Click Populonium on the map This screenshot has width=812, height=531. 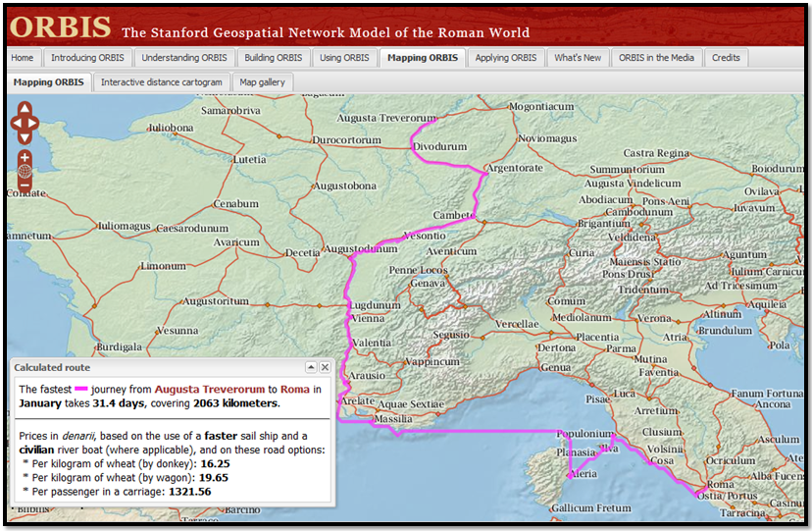tap(585, 434)
